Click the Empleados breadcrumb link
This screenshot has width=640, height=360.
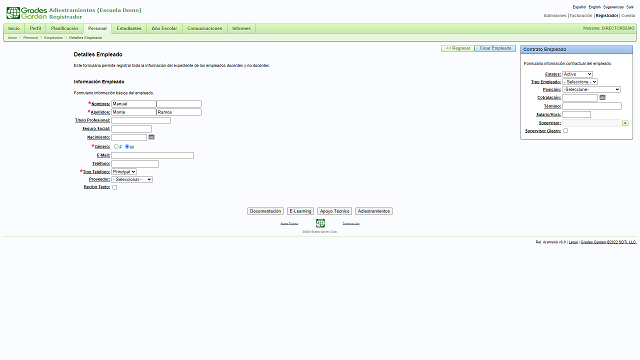coord(53,38)
